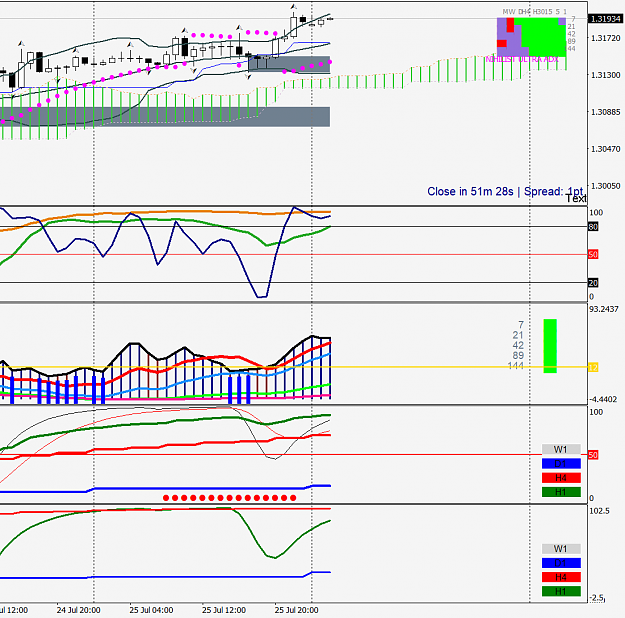625x618 pixels.
Task: Select the NIHILIST ULTRA ADX label
Action: (522, 59)
